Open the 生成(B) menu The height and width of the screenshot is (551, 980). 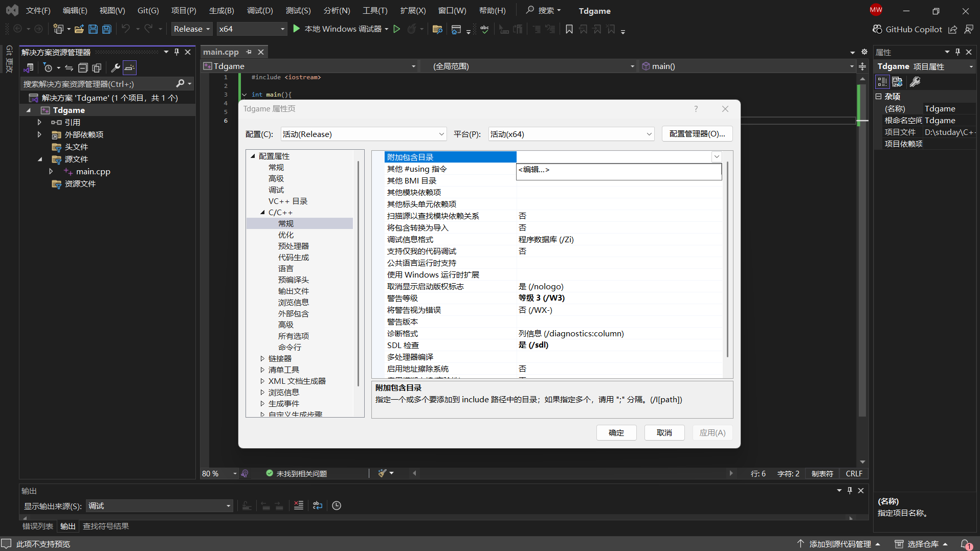pyautogui.click(x=221, y=10)
